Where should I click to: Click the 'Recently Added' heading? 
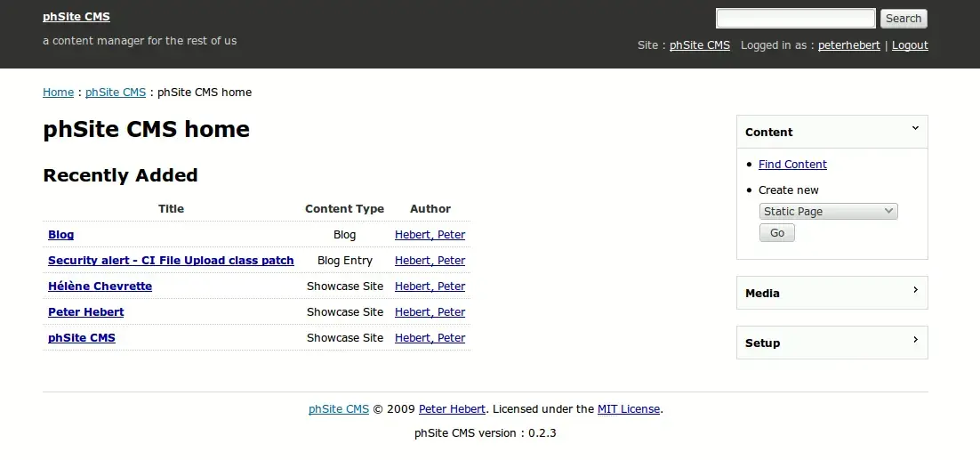(x=120, y=175)
